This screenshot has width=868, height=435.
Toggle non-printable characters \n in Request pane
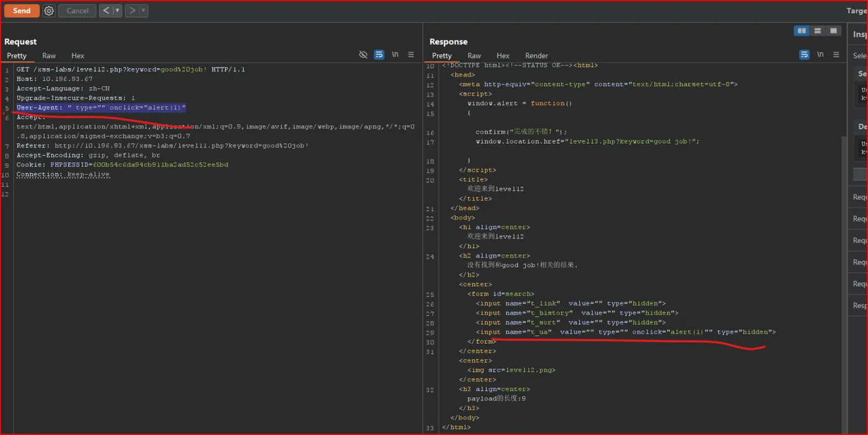pos(395,55)
